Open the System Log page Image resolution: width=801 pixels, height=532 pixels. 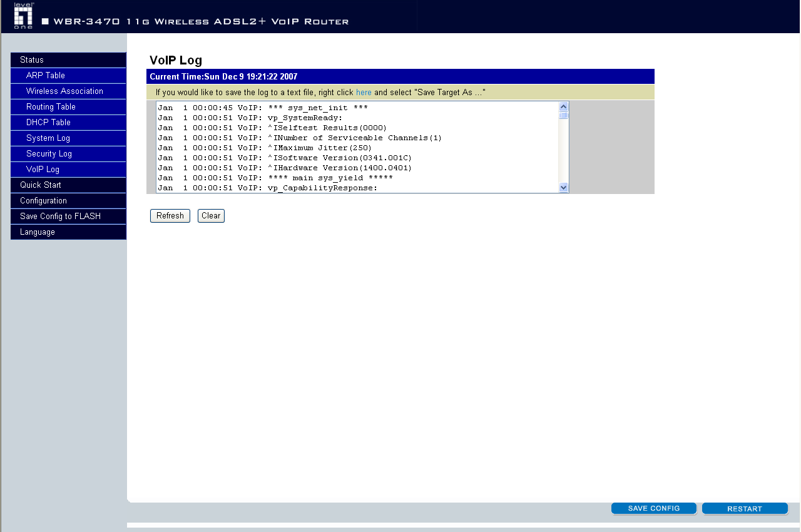click(x=68, y=138)
